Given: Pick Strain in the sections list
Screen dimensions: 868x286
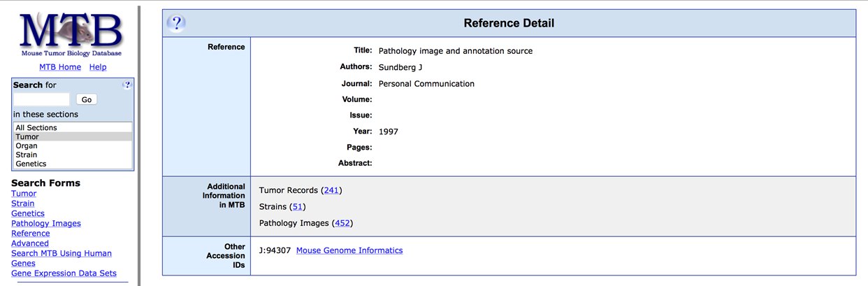Looking at the screenshot, I should (27, 155).
